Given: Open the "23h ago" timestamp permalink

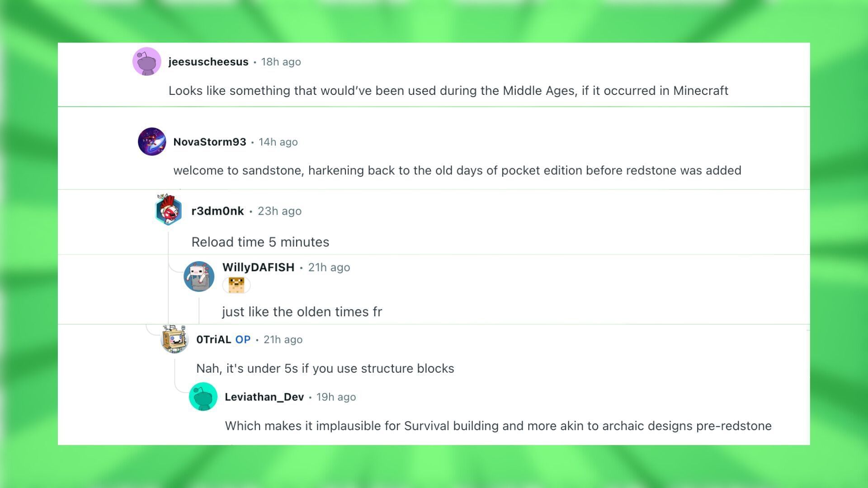Looking at the screenshot, I should point(279,211).
